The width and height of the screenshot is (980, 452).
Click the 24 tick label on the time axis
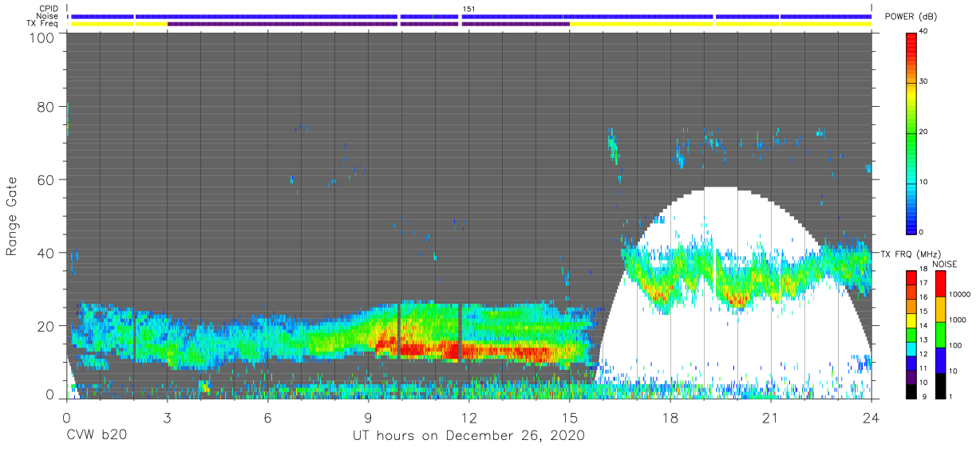[871, 419]
